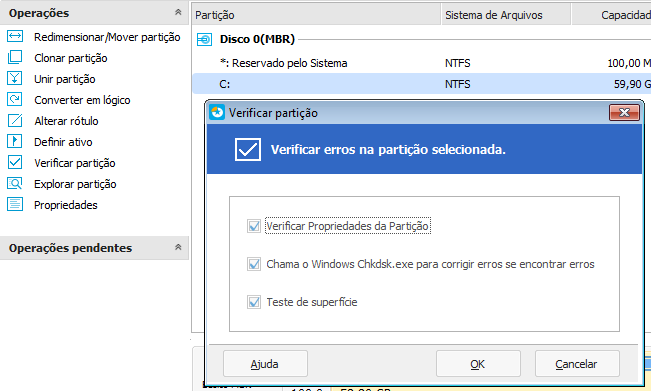Select the Reservado pelo Sistema partition row
This screenshot has width=651, height=391.
point(421,63)
